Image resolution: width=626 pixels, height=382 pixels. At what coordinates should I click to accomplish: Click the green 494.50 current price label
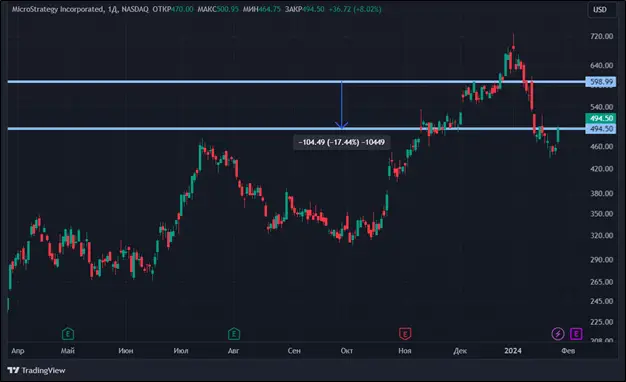pos(601,119)
